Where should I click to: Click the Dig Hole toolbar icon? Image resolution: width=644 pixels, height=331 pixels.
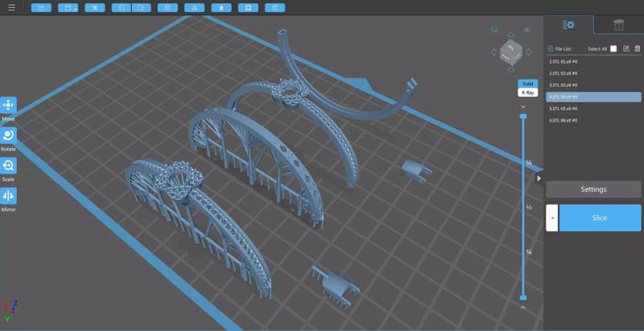point(249,7)
